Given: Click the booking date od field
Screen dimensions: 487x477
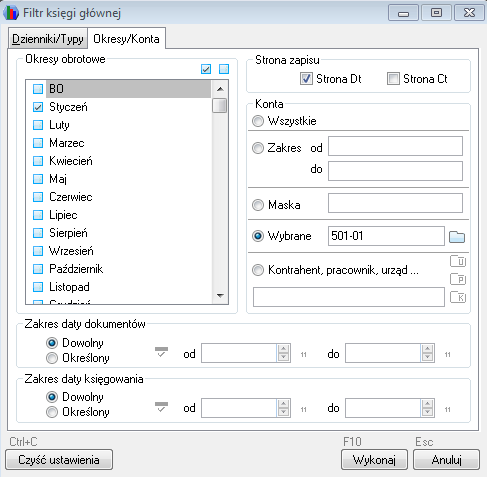Looking at the screenshot, I should pos(239,408).
